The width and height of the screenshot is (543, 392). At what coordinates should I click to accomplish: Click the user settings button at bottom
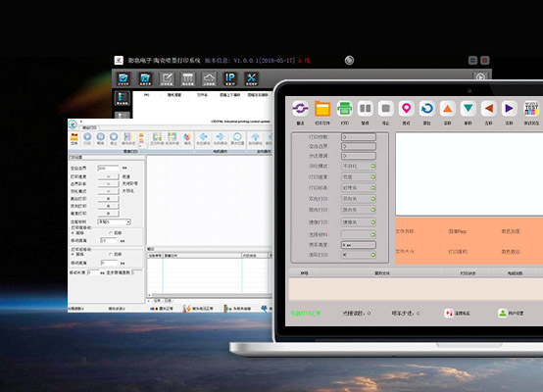tap(511, 314)
